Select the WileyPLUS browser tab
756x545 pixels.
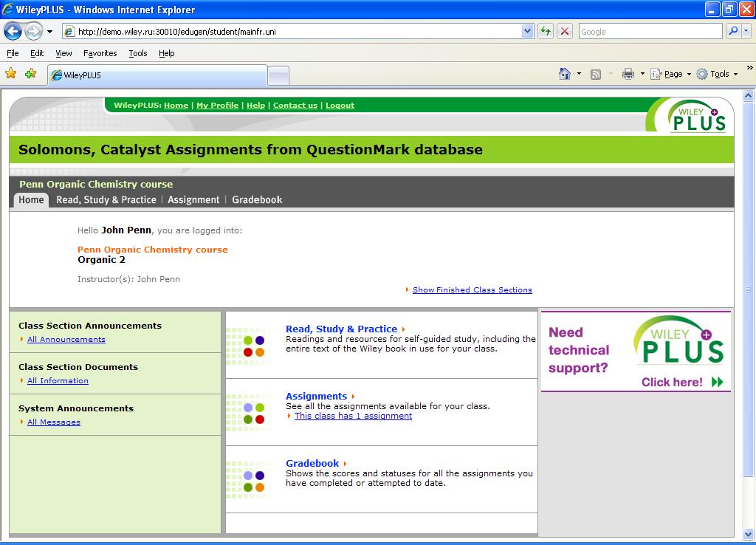click(x=157, y=75)
